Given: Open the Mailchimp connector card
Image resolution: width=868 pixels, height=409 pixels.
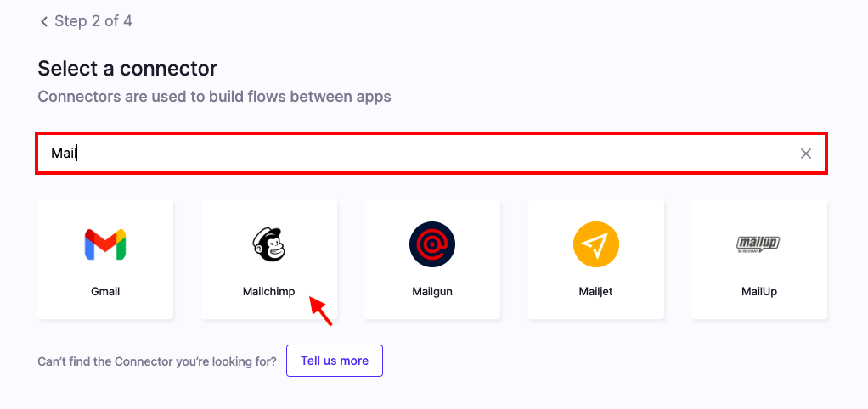Looking at the screenshot, I should (269, 259).
